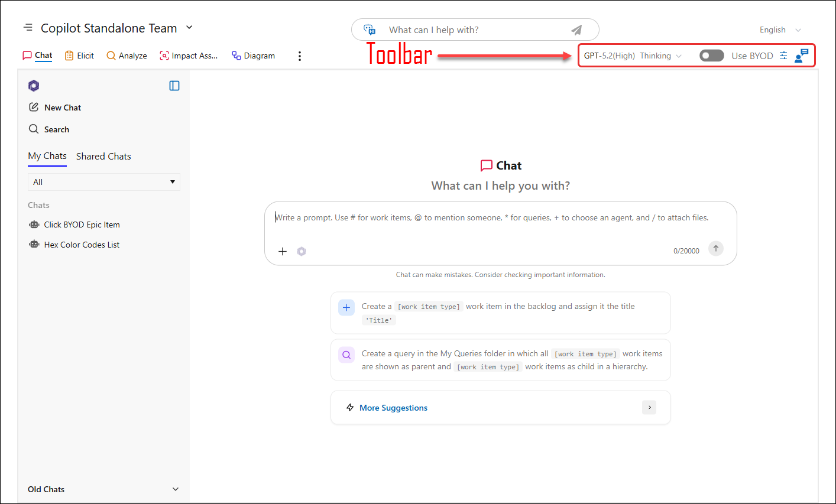
Task: Open the three-dot more options menu
Action: click(x=300, y=56)
